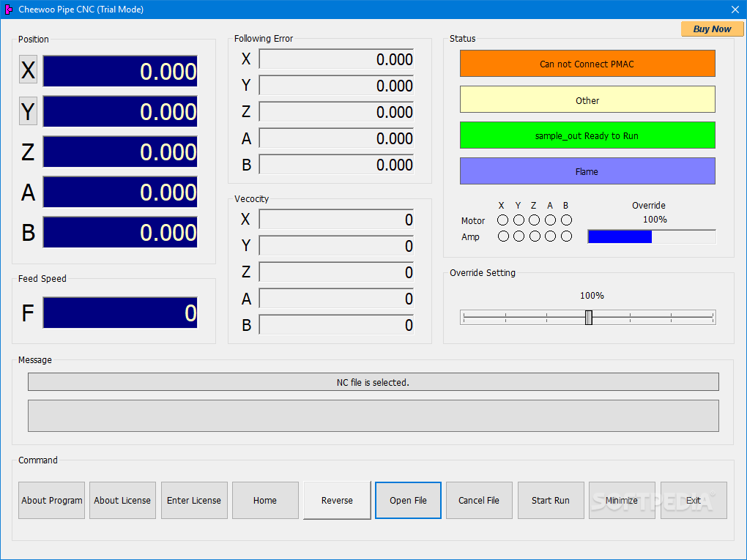Image resolution: width=747 pixels, height=560 pixels.
Task: Click the blue Override progress bar
Action: pos(652,236)
